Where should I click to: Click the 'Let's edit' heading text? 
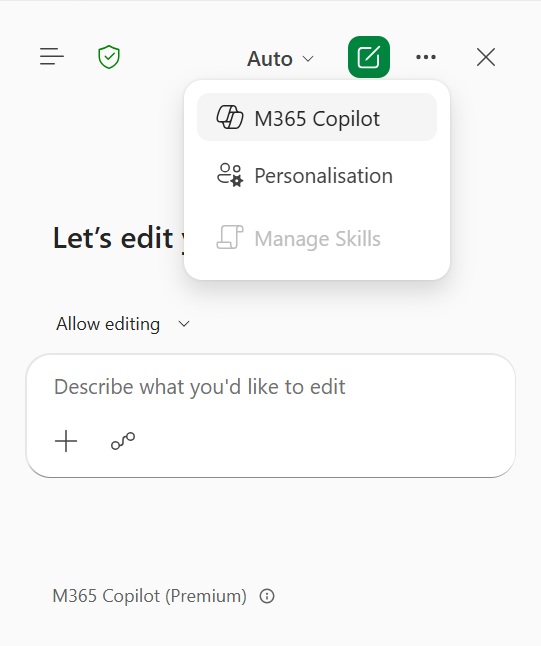point(113,238)
